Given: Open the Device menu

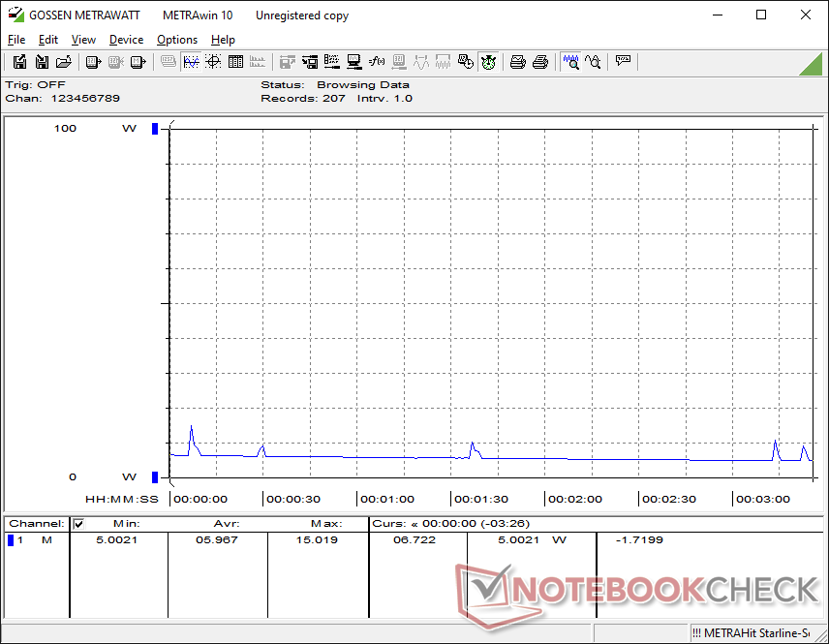Looking at the screenshot, I should click(x=126, y=40).
